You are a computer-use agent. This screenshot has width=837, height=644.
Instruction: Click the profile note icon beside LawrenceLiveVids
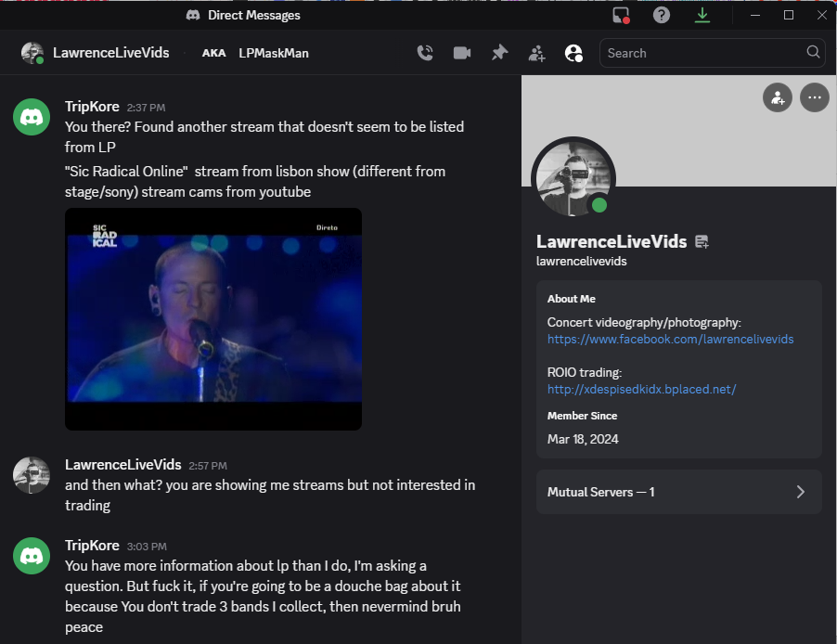pos(702,242)
